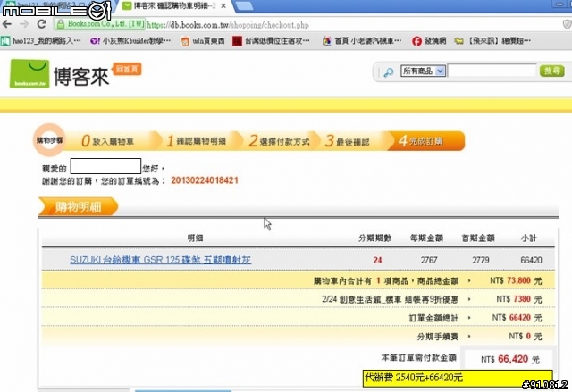
Task: Click per-period amount 2767
Action: coord(429,260)
